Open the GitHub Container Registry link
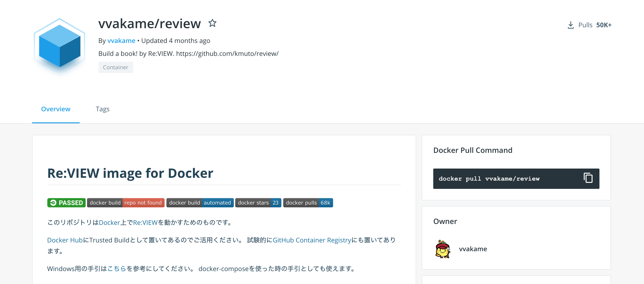Screen dimensions: 644x284 point(312,240)
